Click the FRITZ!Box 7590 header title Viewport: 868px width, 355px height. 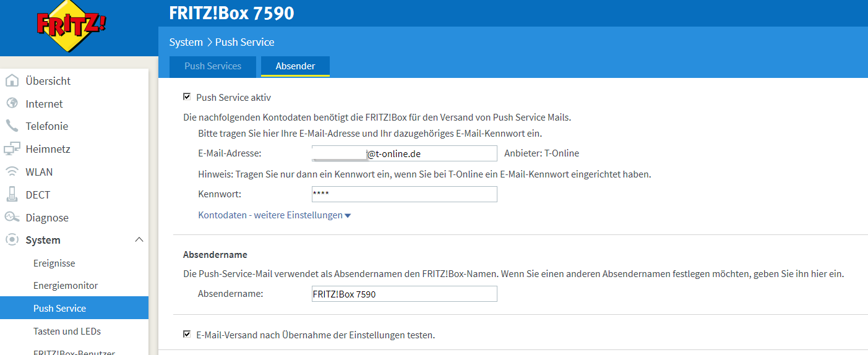click(x=231, y=13)
